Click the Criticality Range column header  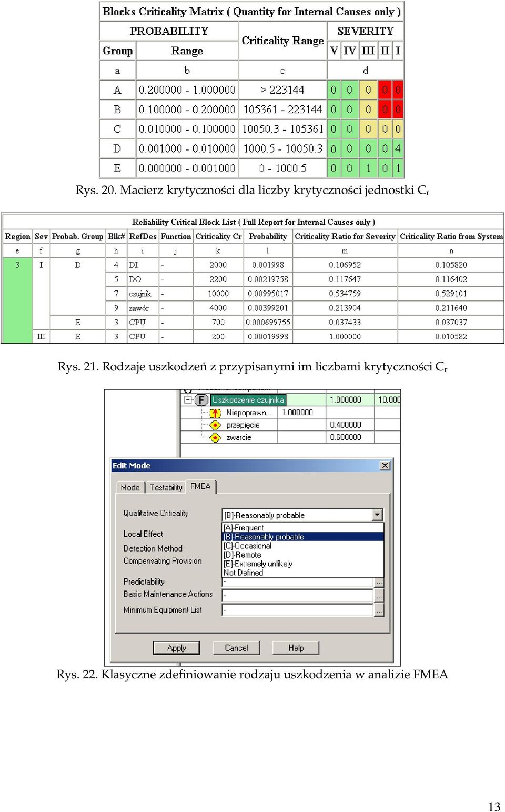pos(282,41)
